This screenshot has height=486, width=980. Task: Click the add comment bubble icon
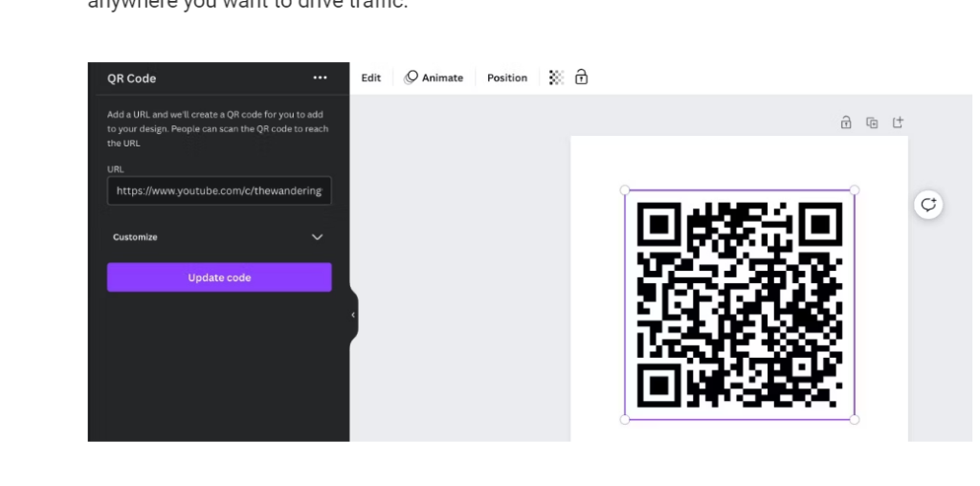tap(928, 205)
